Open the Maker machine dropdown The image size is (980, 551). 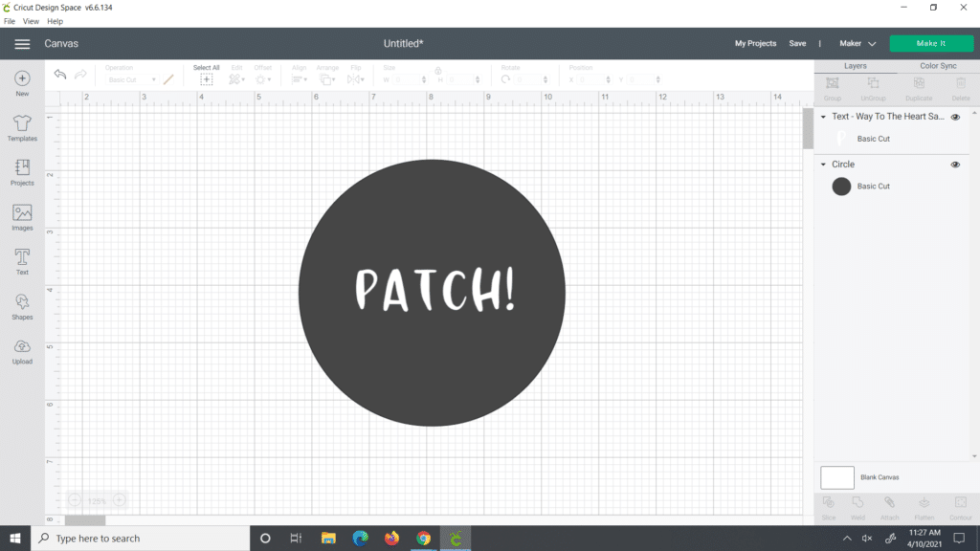pyautogui.click(x=857, y=44)
